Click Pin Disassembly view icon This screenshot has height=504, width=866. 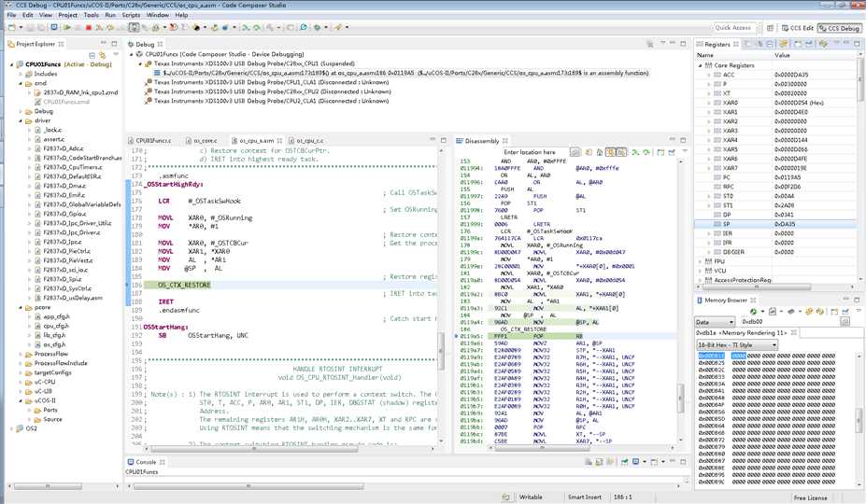[672, 152]
